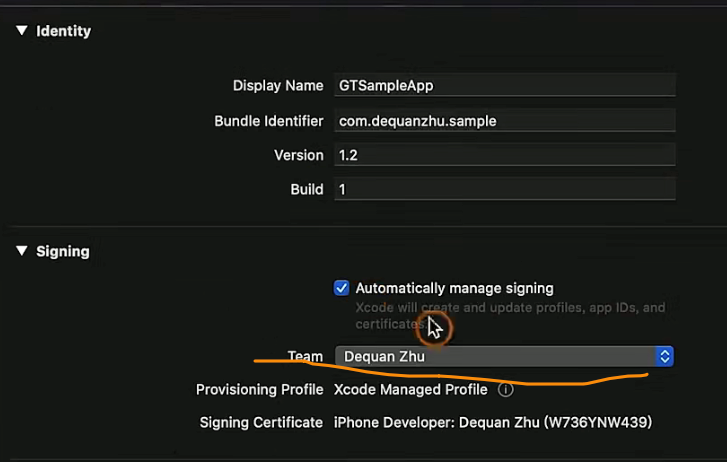
Task: Click the Xcode Managed Profile text
Action: (410, 389)
